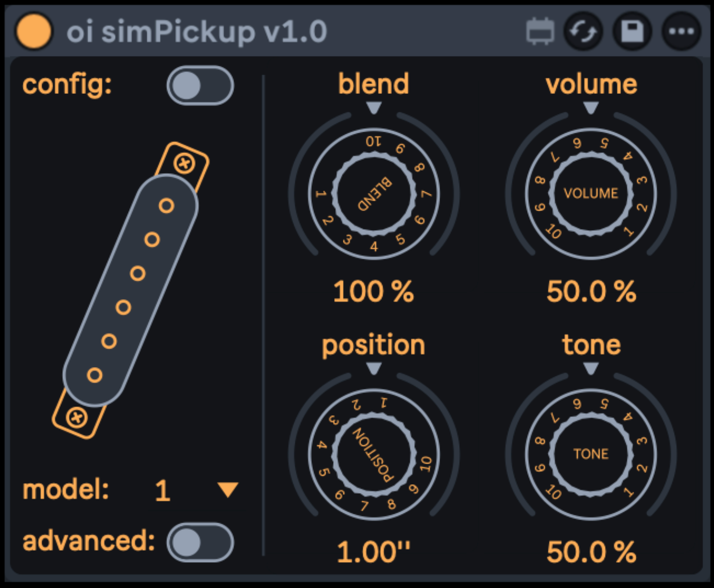
Task: Click the top screw of the pickup
Action: 184,164
